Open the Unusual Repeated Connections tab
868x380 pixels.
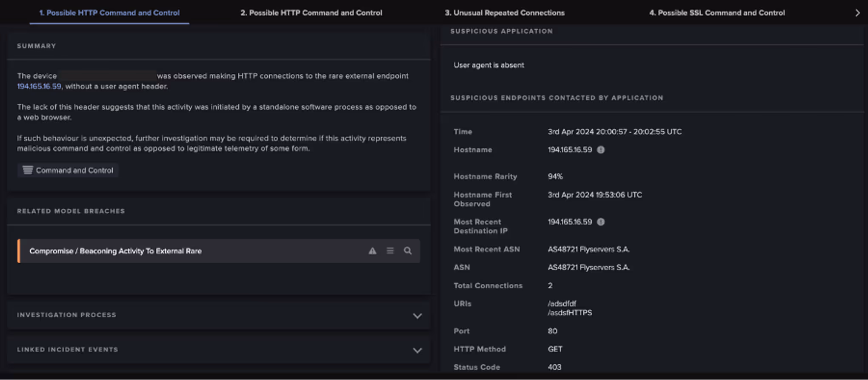point(505,13)
